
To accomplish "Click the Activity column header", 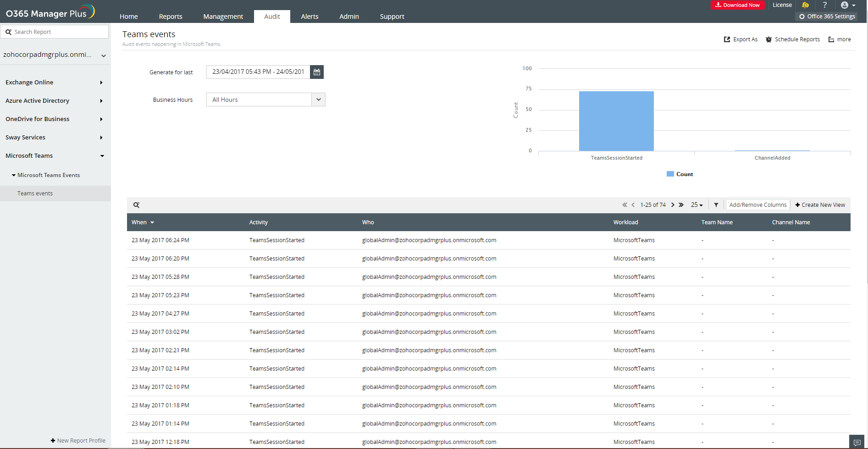I will 259,222.
